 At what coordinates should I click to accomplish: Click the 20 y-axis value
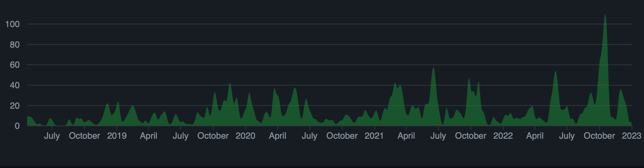click(x=15, y=106)
